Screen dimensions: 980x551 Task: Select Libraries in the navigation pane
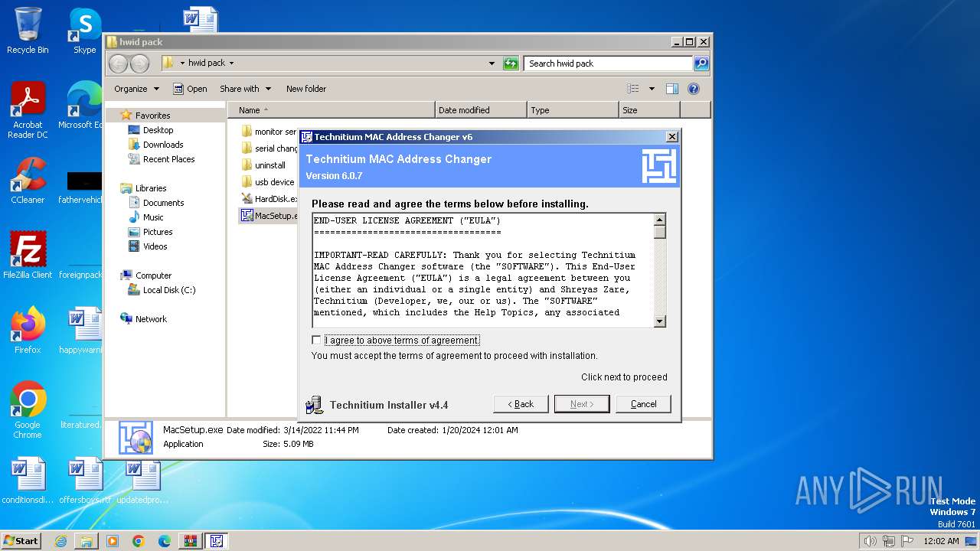151,188
